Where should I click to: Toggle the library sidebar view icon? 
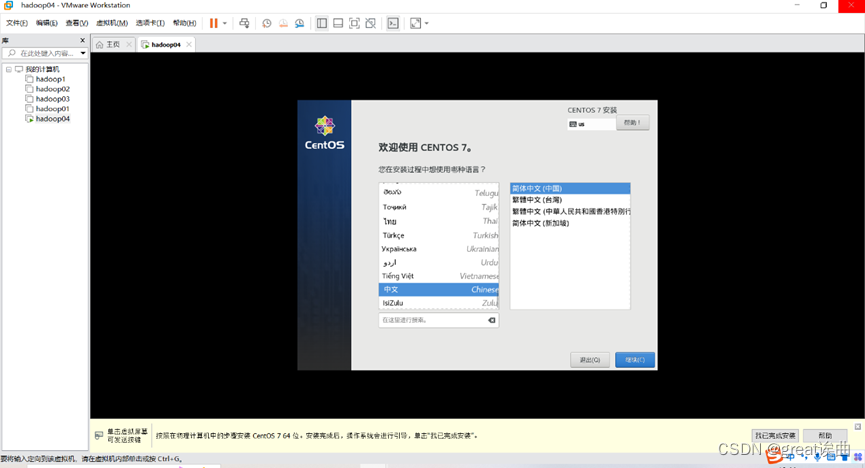(322, 23)
